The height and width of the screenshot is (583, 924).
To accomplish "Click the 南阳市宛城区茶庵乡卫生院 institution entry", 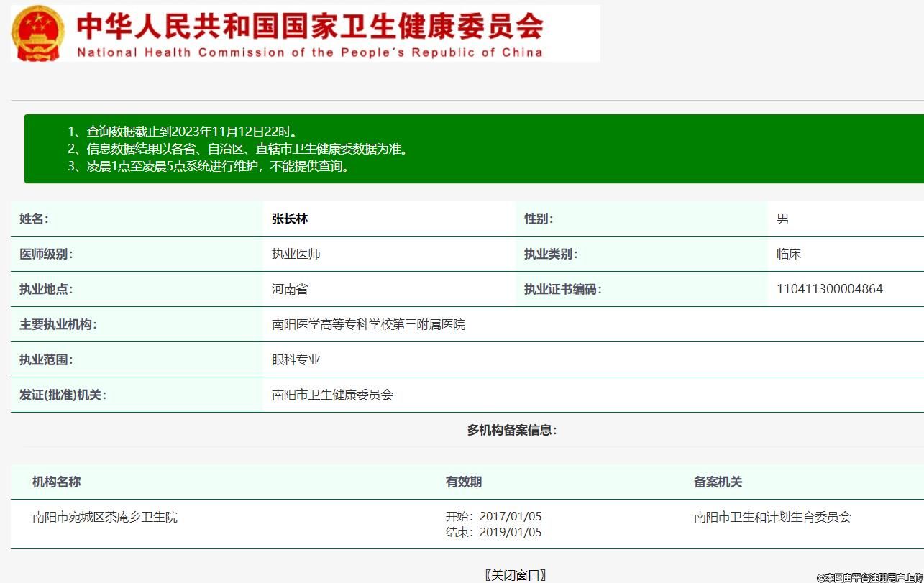I will 105,517.
